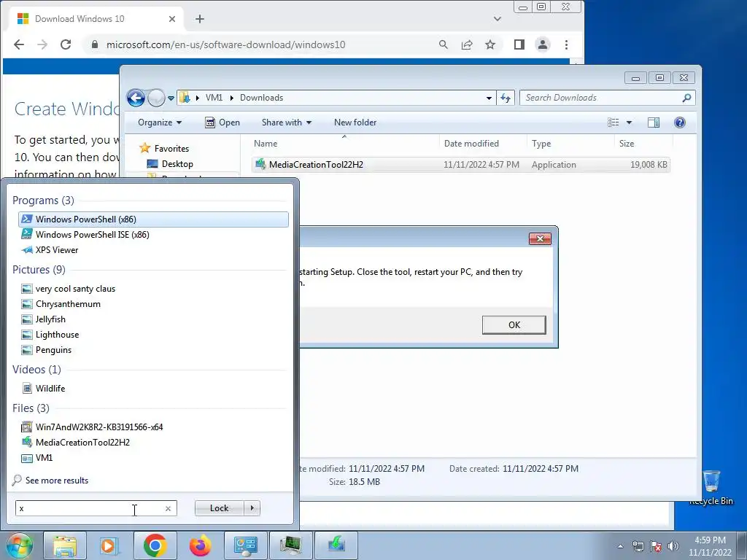Open the Chrome three-dot menu
The image size is (747, 560).
coord(566,44)
